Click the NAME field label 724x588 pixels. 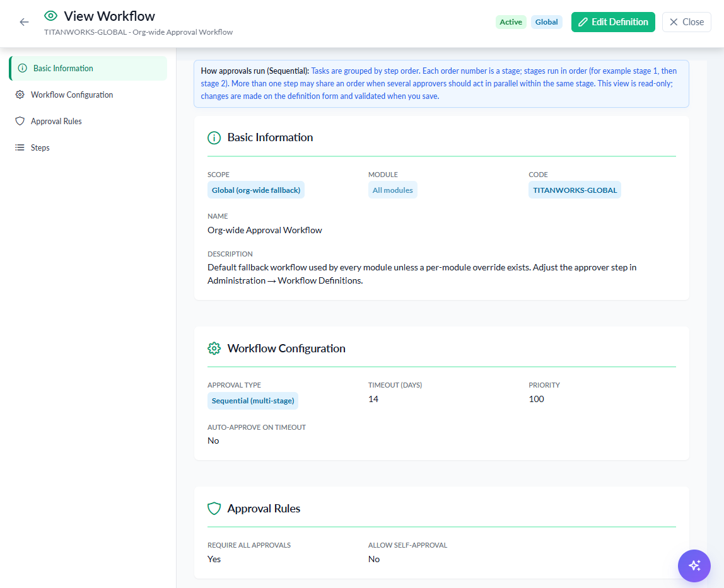point(218,216)
